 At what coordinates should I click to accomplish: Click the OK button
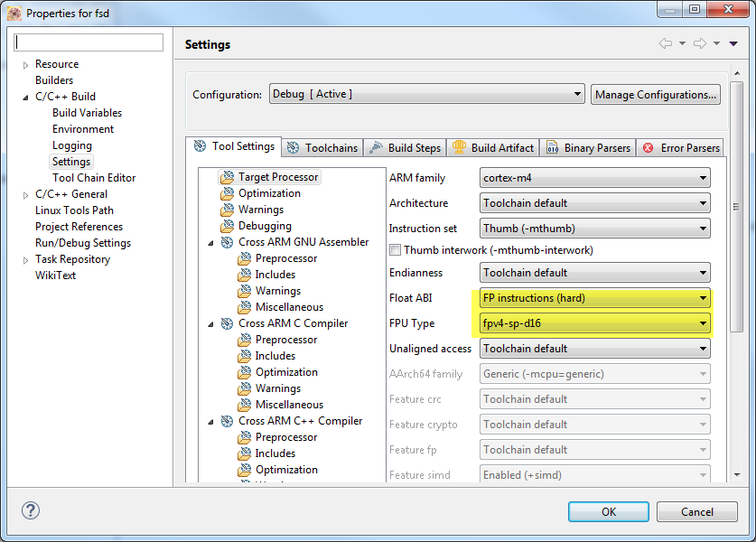(609, 511)
